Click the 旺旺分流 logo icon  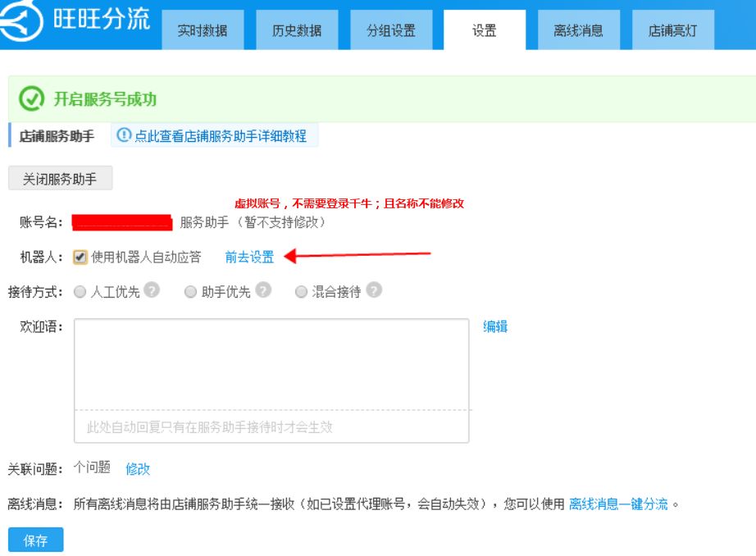click(20, 21)
